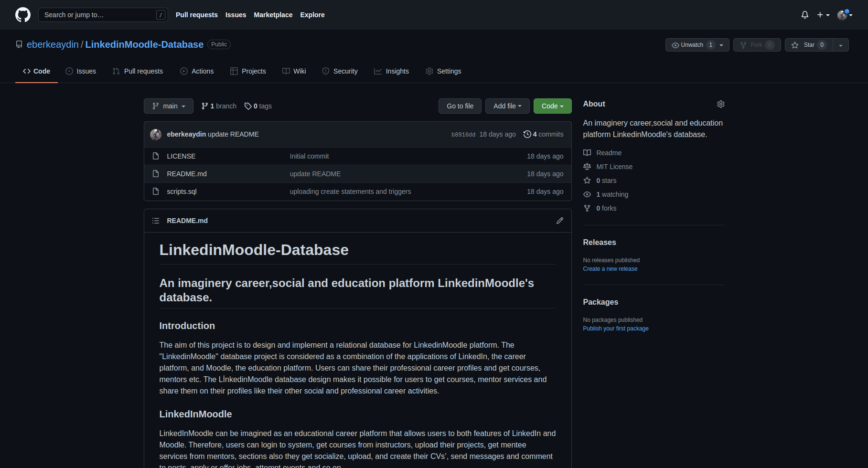Viewport: 868px width, 468px height.
Task: Open the Initial commit message link
Action: click(309, 156)
